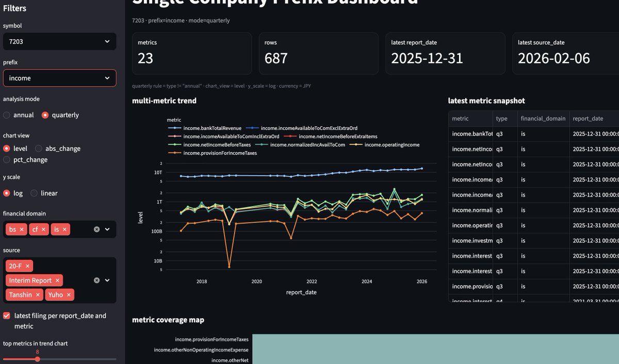
Task: Remove the cf tag from financial domain
Action: [44, 229]
